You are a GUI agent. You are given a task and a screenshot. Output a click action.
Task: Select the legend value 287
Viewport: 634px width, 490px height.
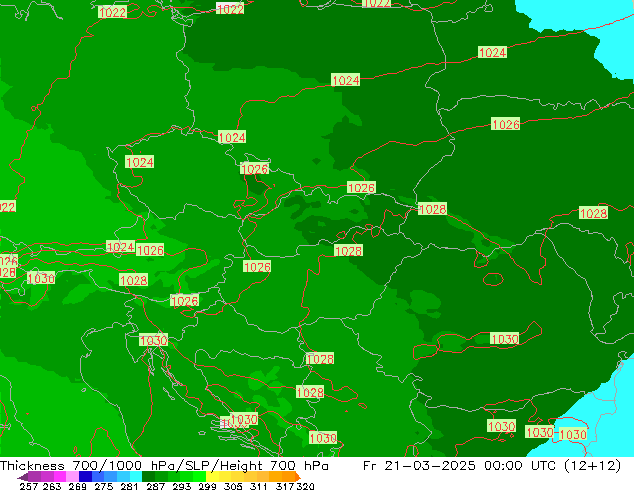[x=155, y=486]
